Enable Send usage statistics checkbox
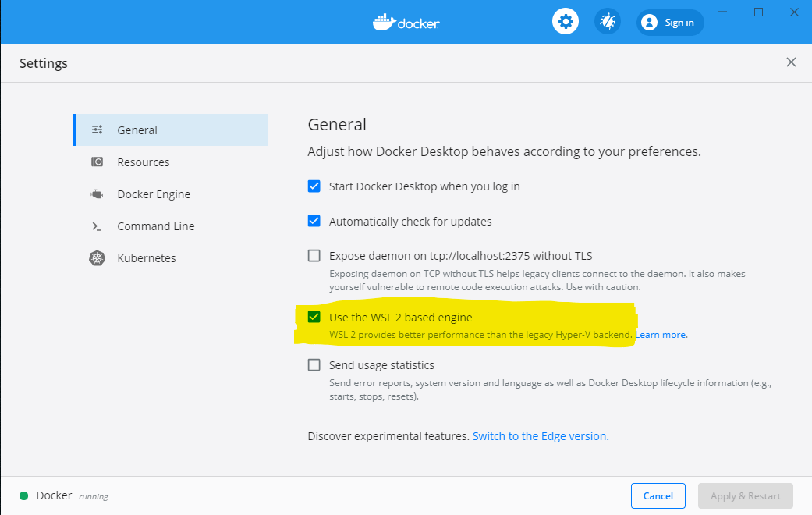Screen dimensions: 812x515 pos(314,364)
